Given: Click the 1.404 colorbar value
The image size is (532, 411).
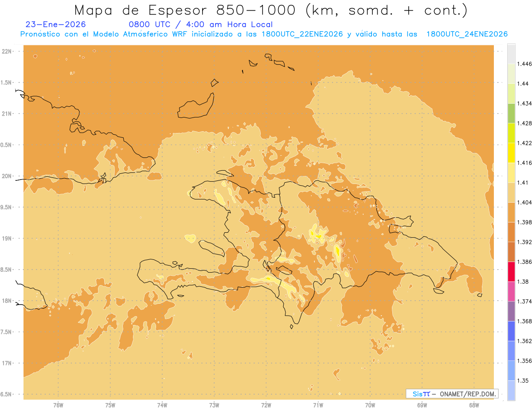Looking at the screenshot, I should 524,202.
